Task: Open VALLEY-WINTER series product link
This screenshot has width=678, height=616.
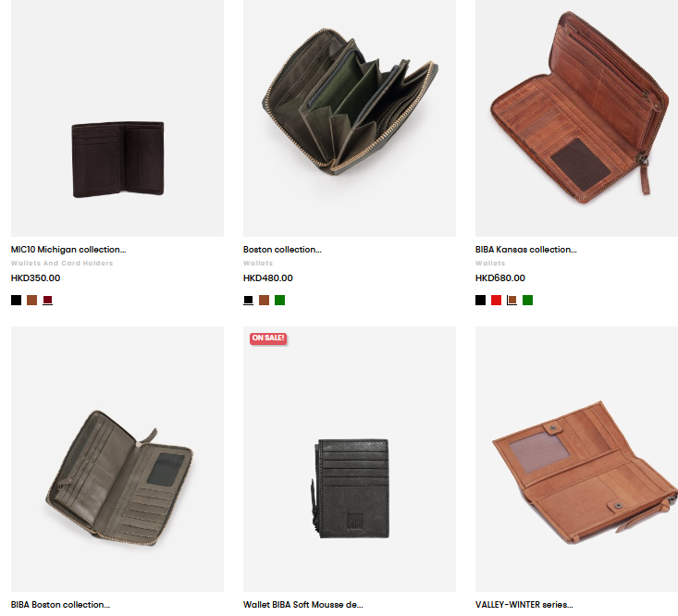Action: click(524, 604)
